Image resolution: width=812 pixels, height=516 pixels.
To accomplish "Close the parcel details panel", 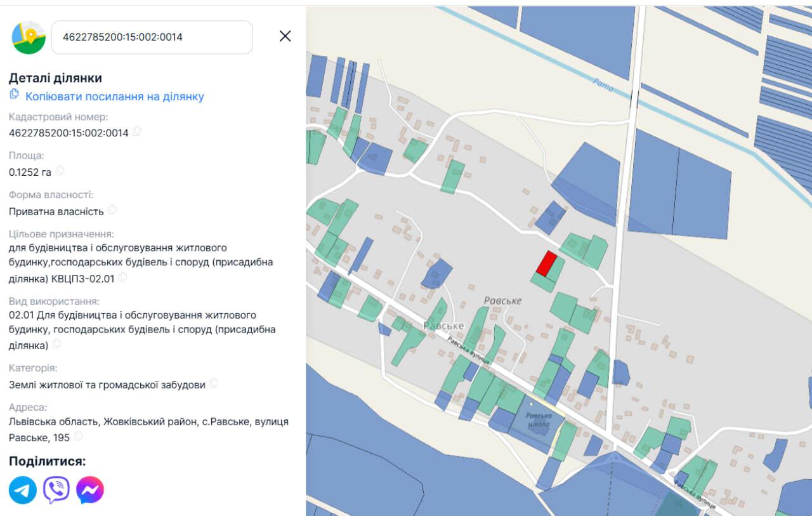I will click(x=285, y=36).
